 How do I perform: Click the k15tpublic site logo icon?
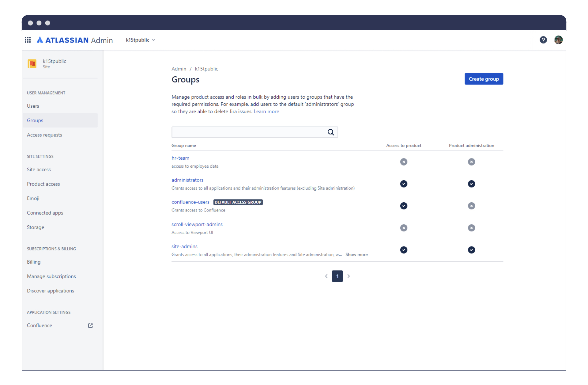pos(33,63)
